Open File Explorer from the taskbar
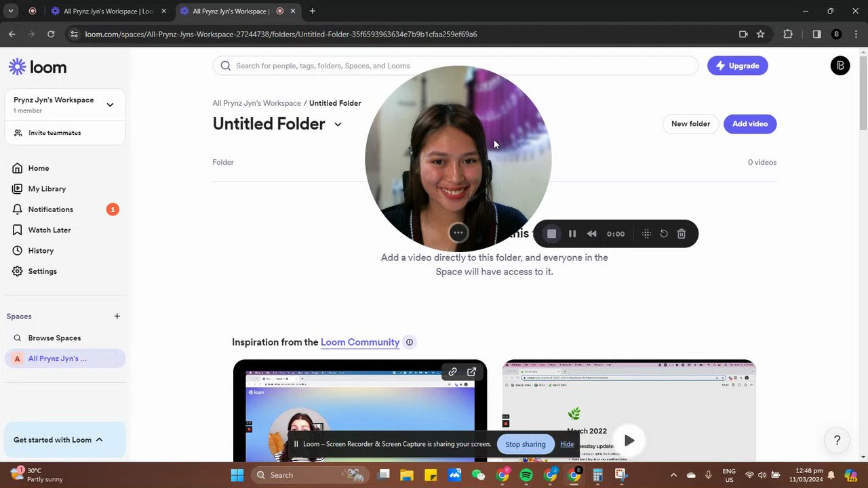 pyautogui.click(x=406, y=475)
